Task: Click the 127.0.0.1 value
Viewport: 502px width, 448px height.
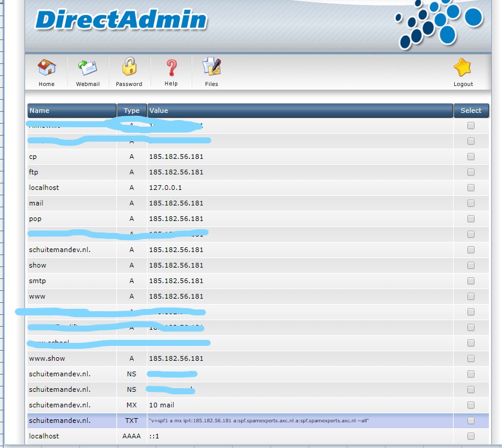Action: pyautogui.click(x=165, y=188)
